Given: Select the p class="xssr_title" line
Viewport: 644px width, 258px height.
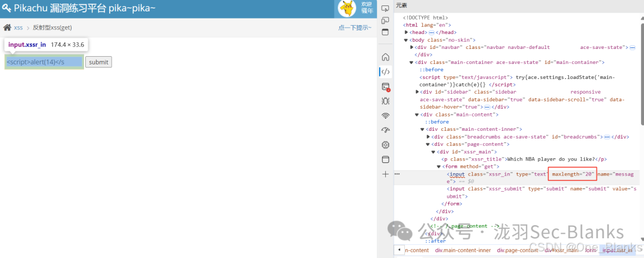Looking at the screenshot, I should (524, 159).
